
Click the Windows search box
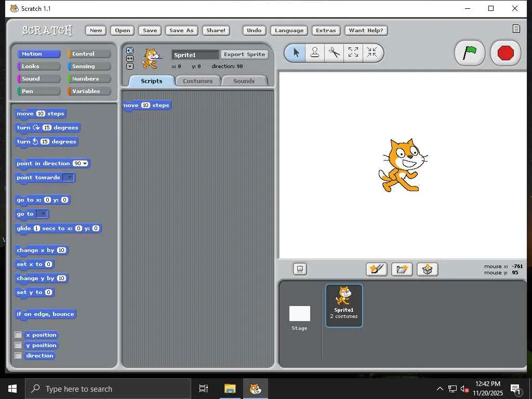tap(108, 389)
